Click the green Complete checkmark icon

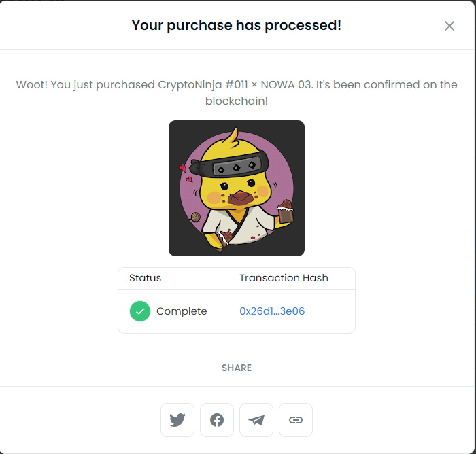(140, 311)
